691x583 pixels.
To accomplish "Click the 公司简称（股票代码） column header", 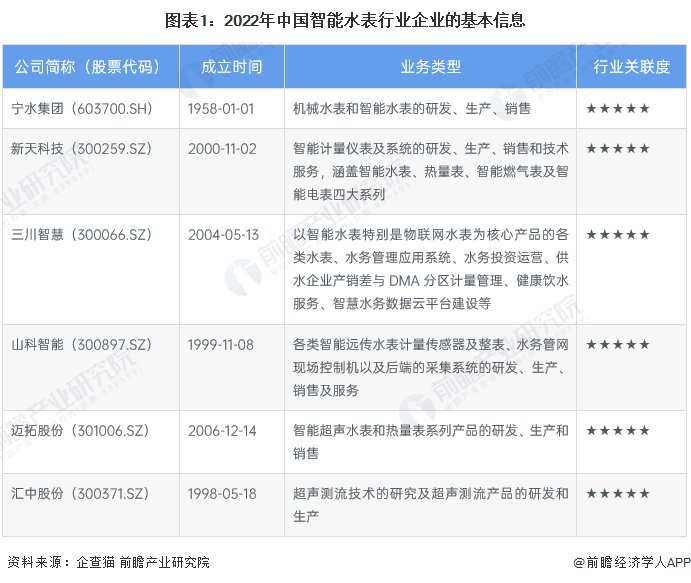I will pyautogui.click(x=87, y=67).
